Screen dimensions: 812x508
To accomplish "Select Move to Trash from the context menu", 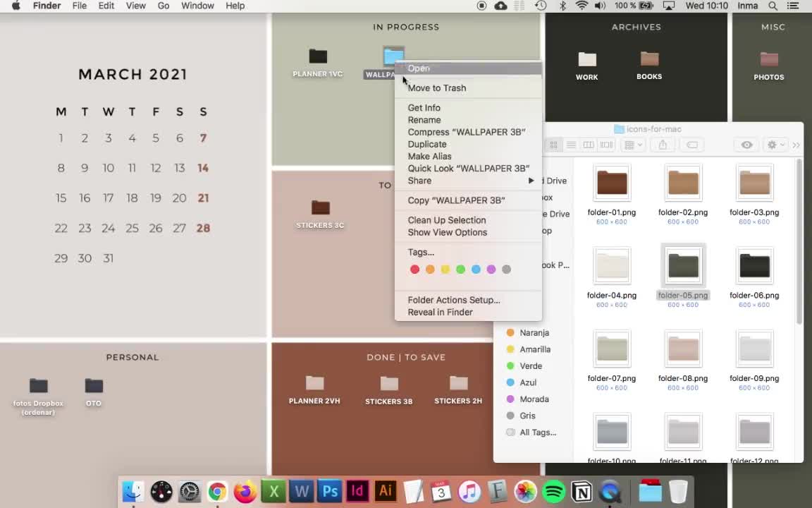I will [436, 87].
